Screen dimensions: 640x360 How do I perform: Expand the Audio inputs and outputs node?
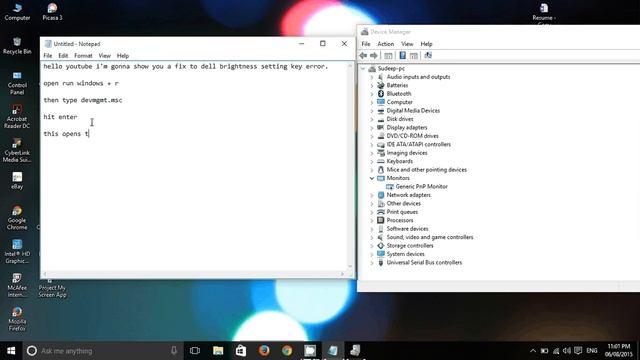[372, 77]
